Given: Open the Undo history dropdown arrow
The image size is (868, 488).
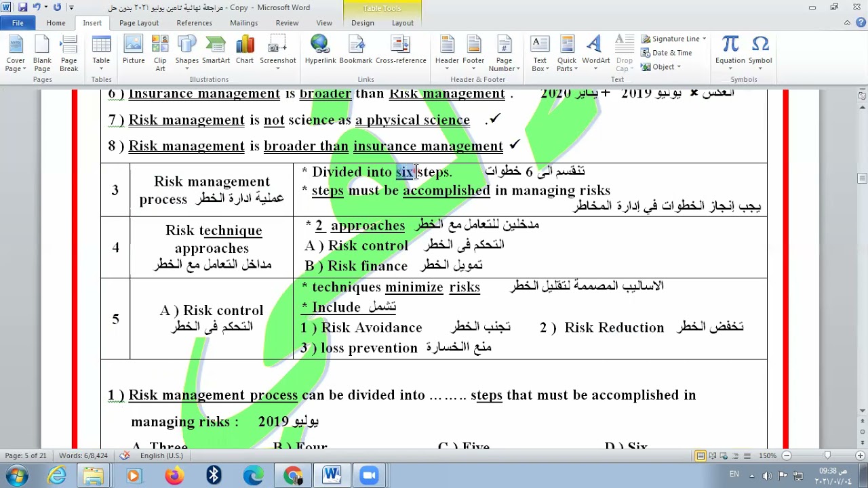Looking at the screenshot, I should pos(45,7).
